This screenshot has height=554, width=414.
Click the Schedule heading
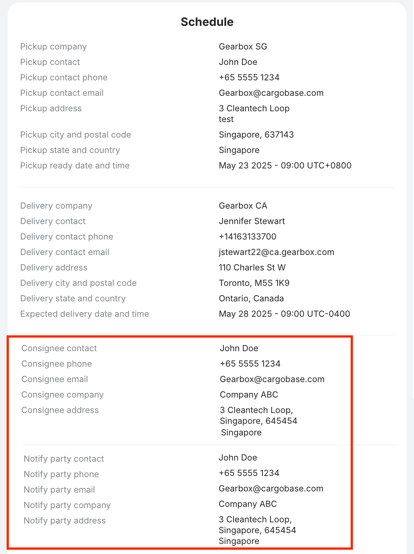pyautogui.click(x=207, y=22)
